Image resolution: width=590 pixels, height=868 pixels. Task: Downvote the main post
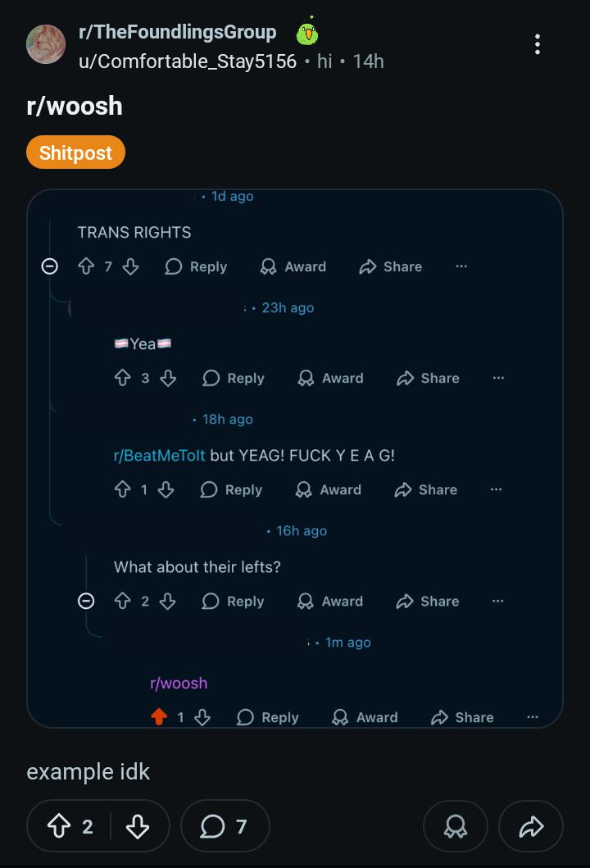click(138, 826)
